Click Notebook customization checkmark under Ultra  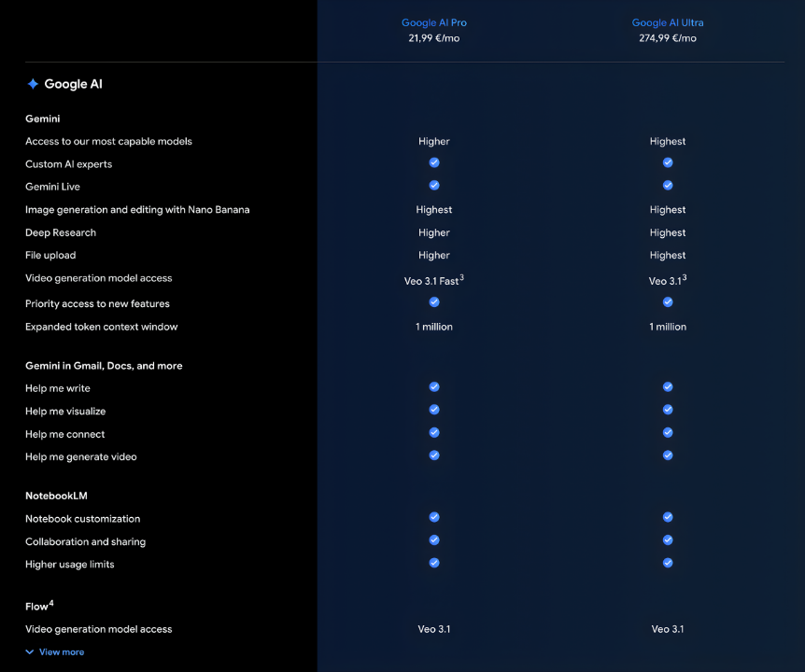668,517
